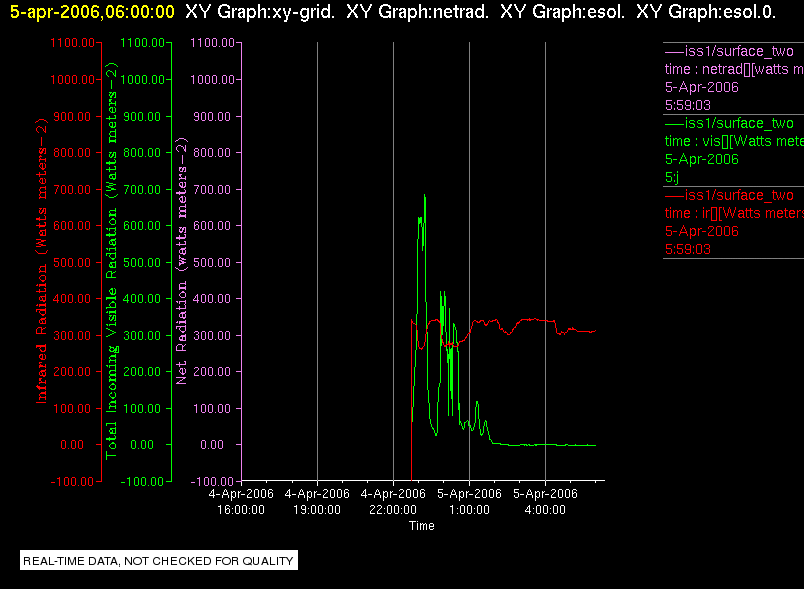Click red 0.00 tick on infrared axis
Screen dimensions: 804x589
pos(72,444)
